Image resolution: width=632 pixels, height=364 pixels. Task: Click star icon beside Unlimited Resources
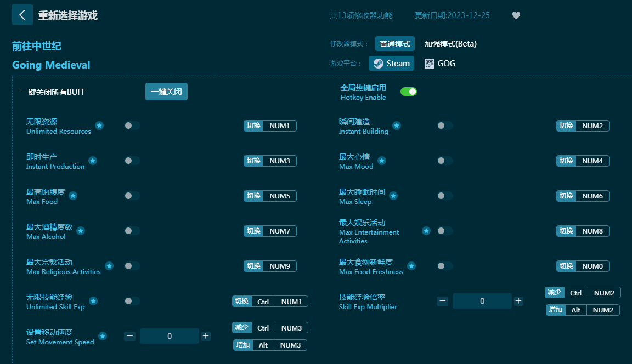click(x=99, y=126)
